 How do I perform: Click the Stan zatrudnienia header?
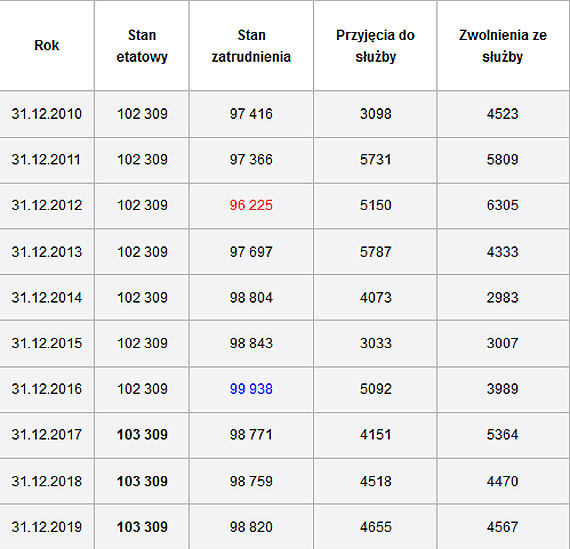point(251,46)
